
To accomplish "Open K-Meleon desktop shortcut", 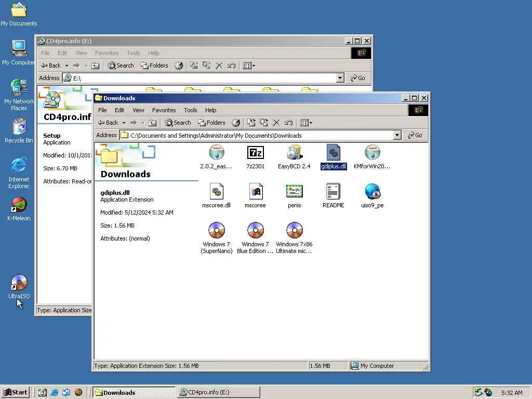I will coord(19,209).
